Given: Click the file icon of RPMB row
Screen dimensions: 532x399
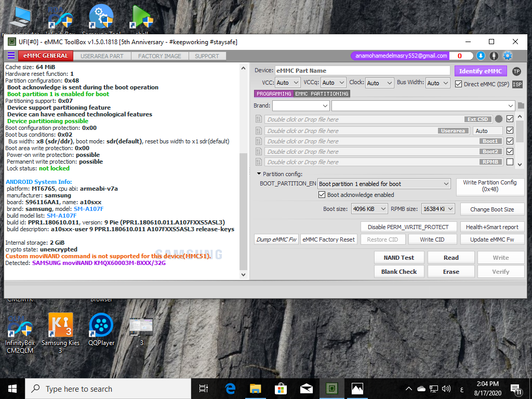Looking at the screenshot, I should point(259,162).
